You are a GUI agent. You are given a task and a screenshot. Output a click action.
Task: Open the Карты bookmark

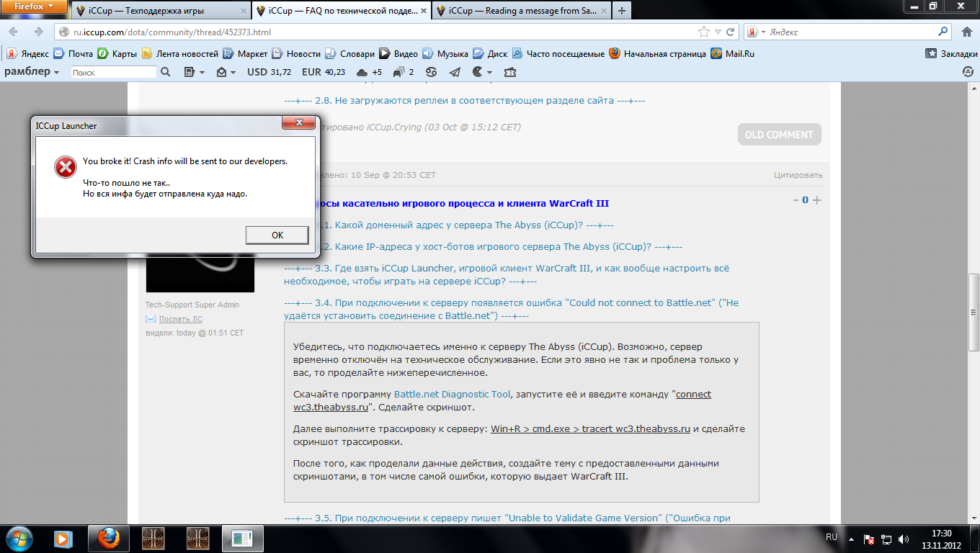pyautogui.click(x=117, y=53)
